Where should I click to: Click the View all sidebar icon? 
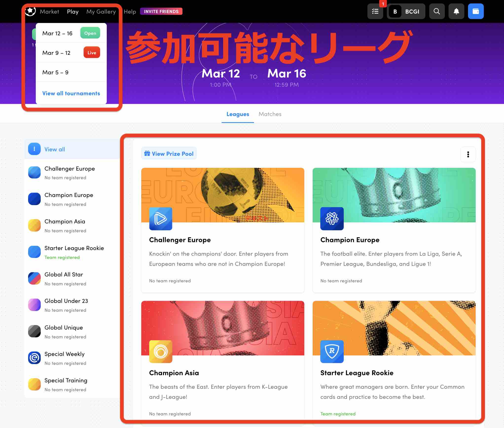click(34, 149)
